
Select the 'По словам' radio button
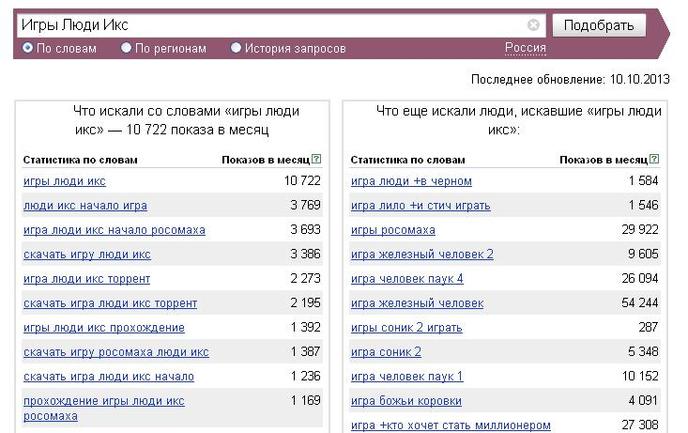tap(28, 47)
